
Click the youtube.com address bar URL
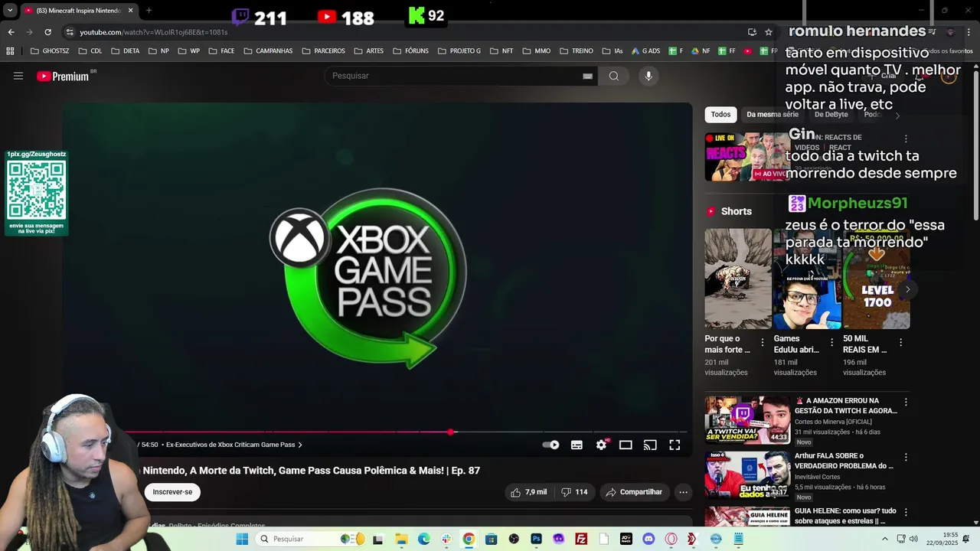pos(154,32)
